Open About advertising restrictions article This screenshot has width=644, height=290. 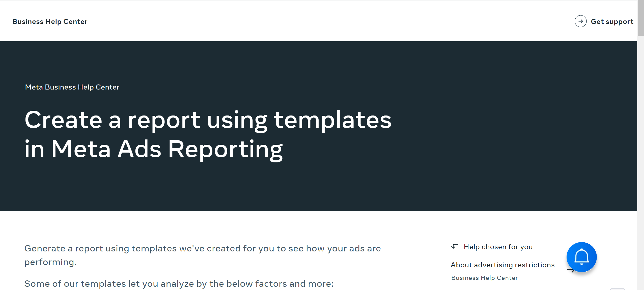click(502, 265)
